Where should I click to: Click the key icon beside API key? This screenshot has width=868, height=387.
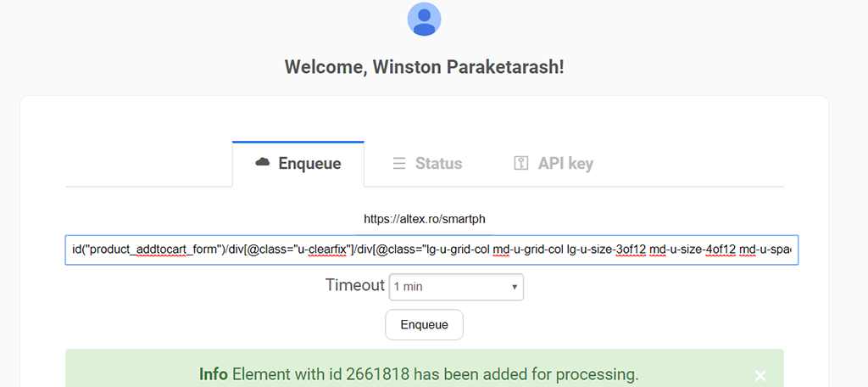[x=521, y=164]
